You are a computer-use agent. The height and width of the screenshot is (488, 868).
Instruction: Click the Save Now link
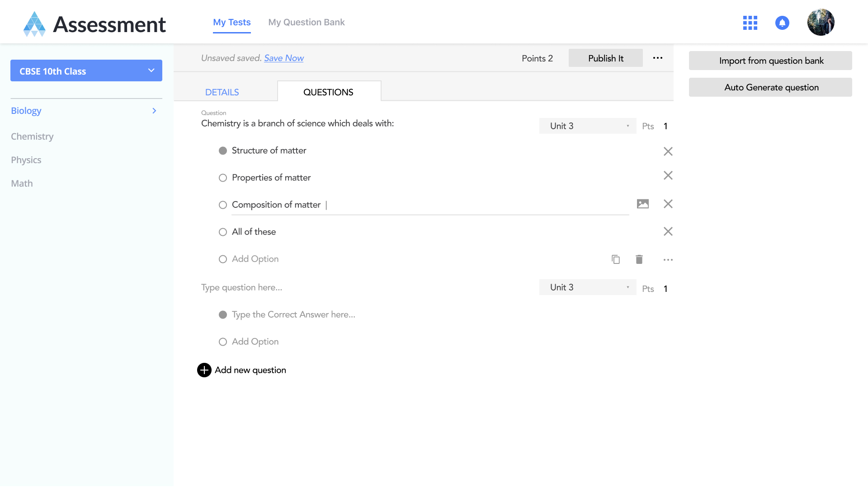pyautogui.click(x=283, y=58)
